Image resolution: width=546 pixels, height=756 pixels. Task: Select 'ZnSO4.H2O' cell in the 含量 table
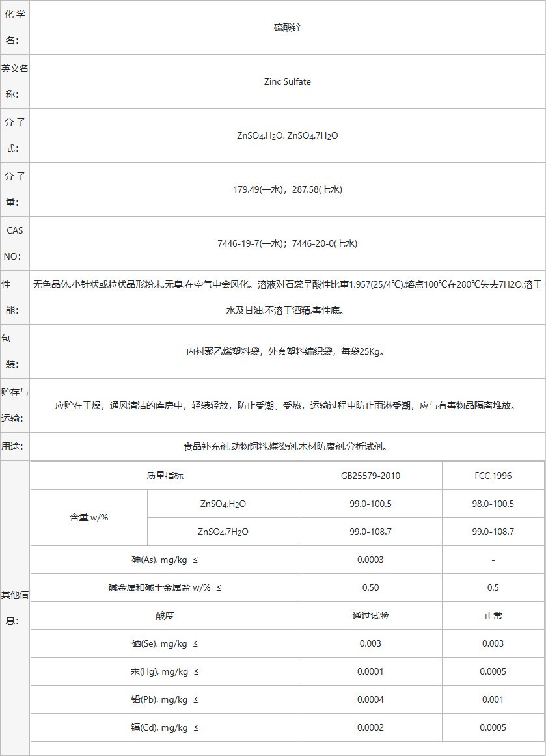223,504
